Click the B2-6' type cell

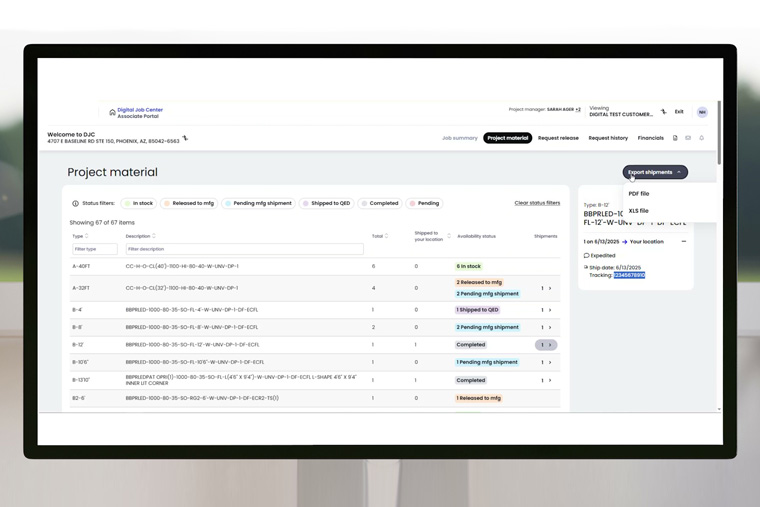pos(79,398)
